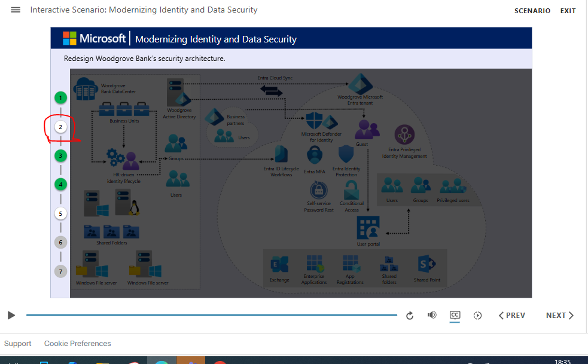
Task: Choose step 7 marker
Action: click(60, 271)
